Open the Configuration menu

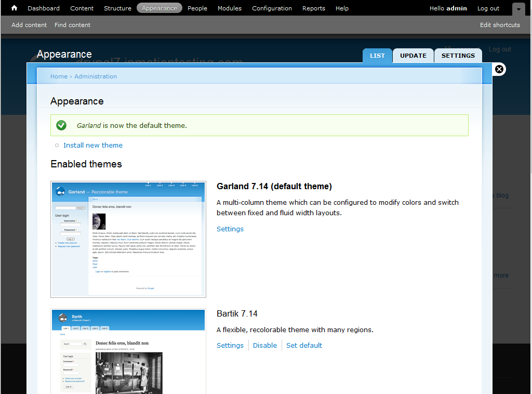(x=272, y=8)
